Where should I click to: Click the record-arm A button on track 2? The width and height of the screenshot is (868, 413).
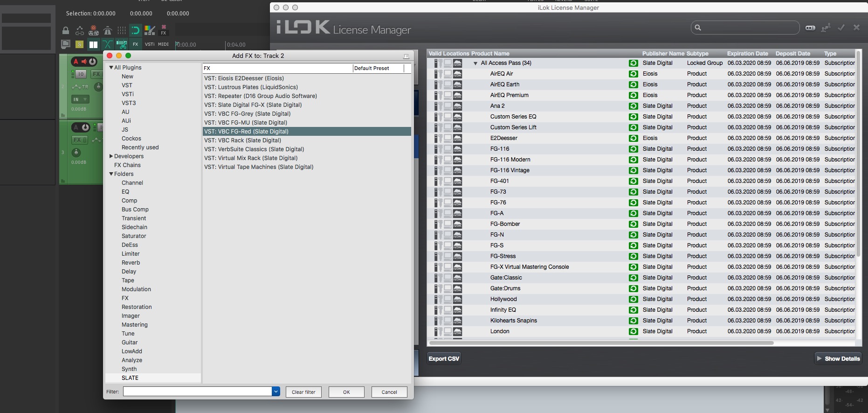point(76,62)
